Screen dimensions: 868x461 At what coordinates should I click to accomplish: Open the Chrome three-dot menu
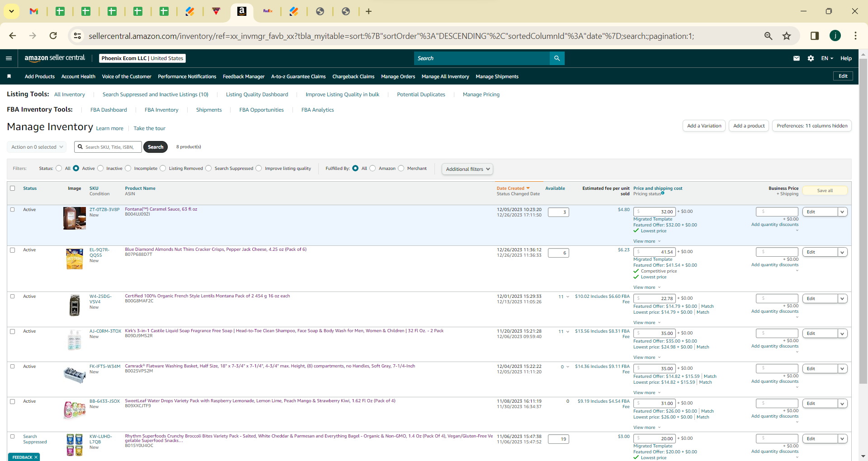pos(855,36)
